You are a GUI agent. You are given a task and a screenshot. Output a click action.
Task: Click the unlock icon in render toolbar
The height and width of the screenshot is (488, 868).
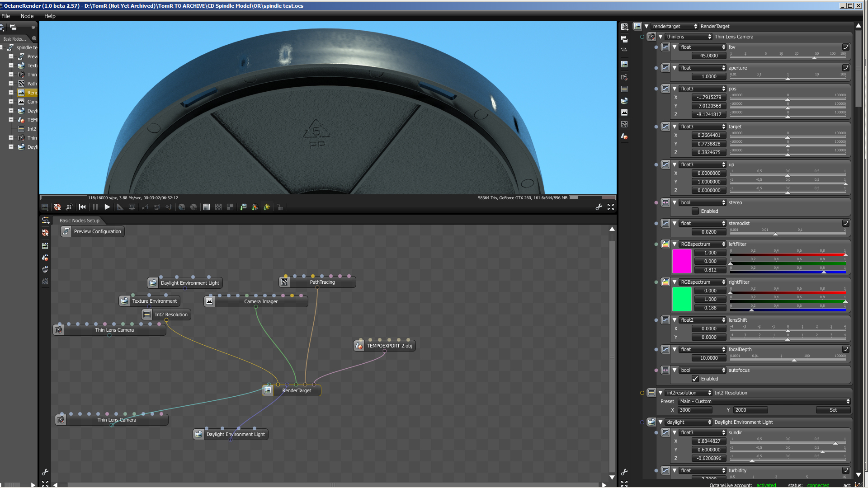point(280,207)
